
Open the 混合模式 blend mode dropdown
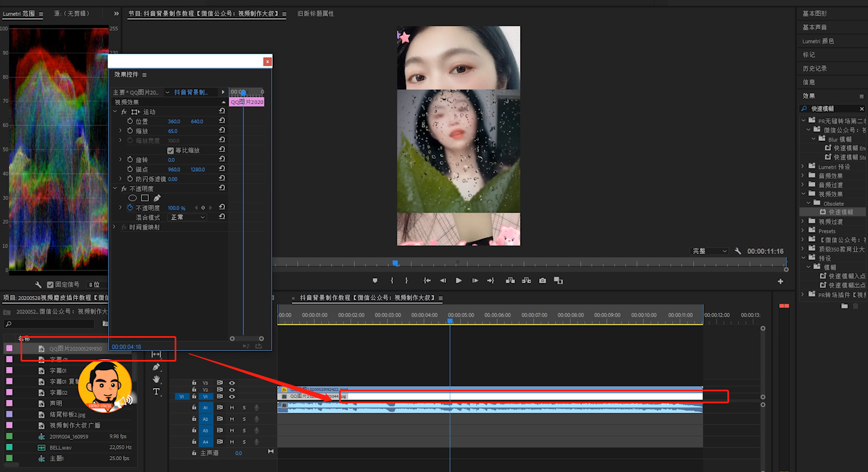point(188,217)
